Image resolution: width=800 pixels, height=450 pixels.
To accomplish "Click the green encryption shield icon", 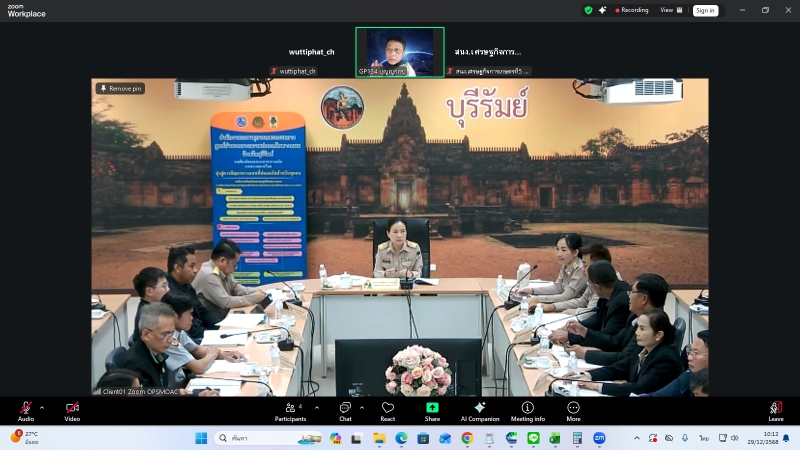I will click(x=588, y=10).
